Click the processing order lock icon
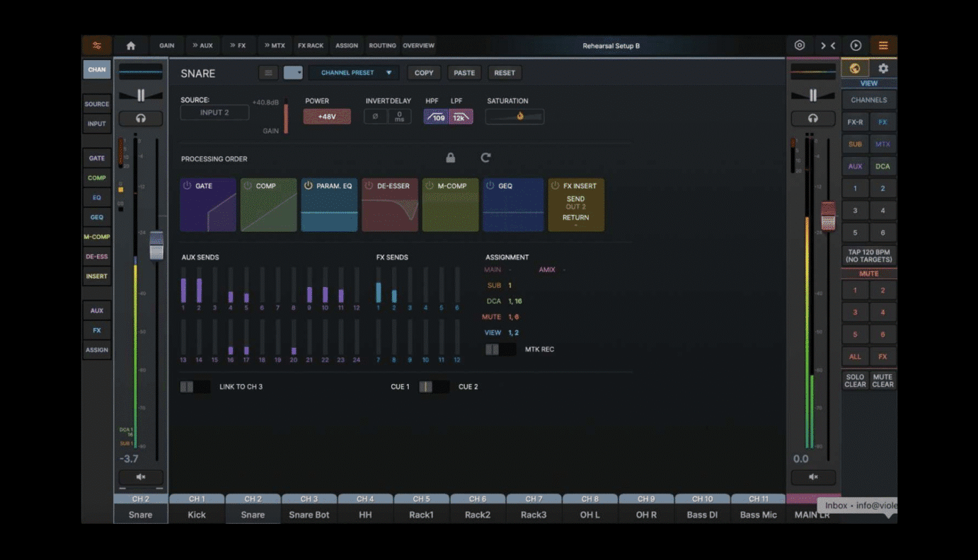This screenshot has height=560, width=978. point(451,158)
